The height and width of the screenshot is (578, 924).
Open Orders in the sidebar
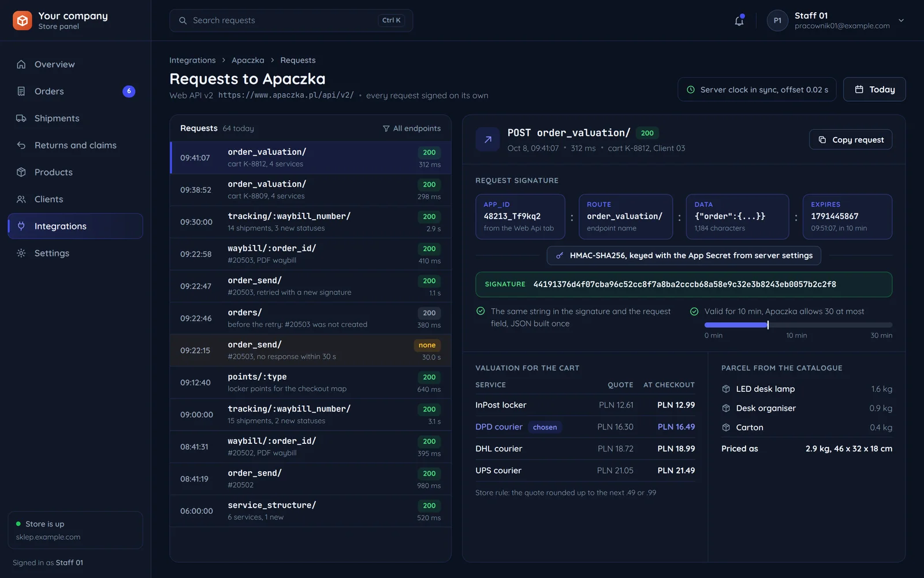coord(75,91)
